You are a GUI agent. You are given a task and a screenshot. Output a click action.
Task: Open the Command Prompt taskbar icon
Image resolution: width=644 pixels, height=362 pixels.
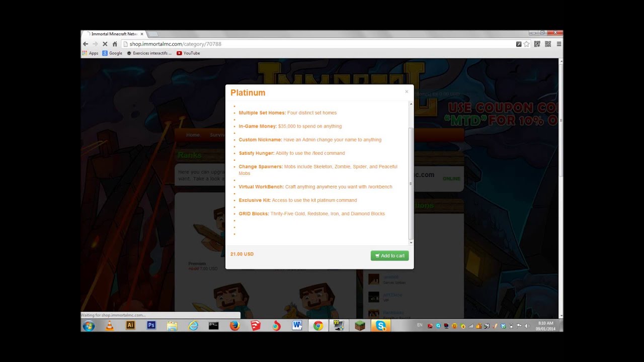(214, 326)
